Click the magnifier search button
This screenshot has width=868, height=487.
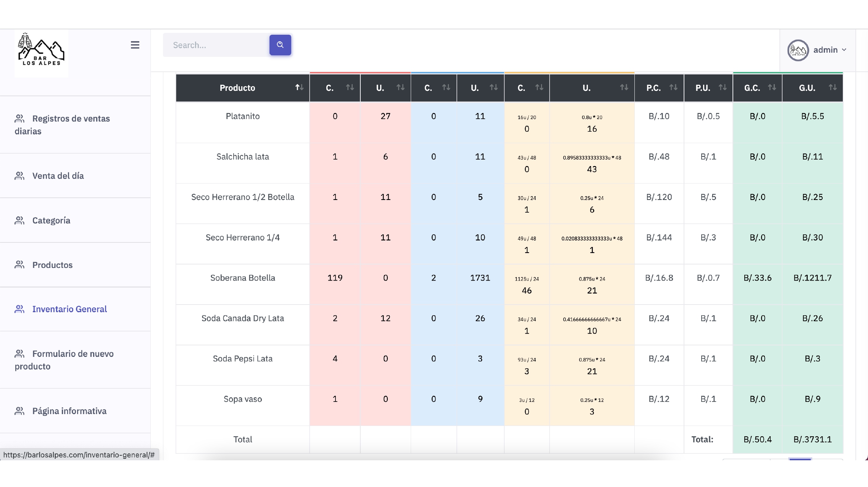click(280, 45)
